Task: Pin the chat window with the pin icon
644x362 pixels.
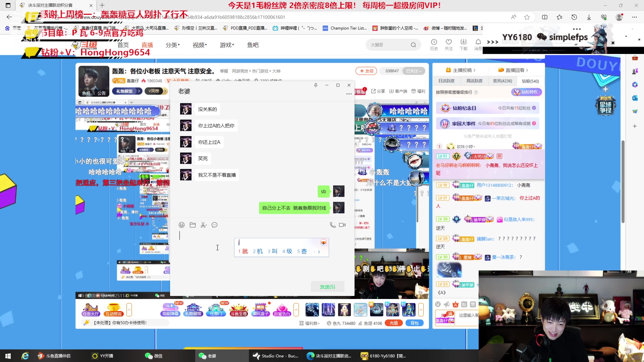Action: pyautogui.click(x=316, y=85)
